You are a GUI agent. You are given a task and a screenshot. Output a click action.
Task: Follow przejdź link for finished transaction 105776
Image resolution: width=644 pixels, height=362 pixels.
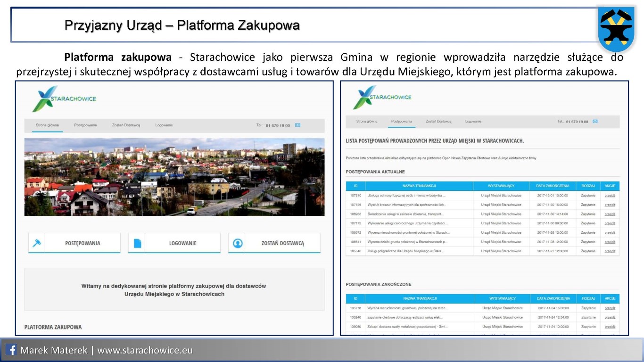tap(610, 308)
